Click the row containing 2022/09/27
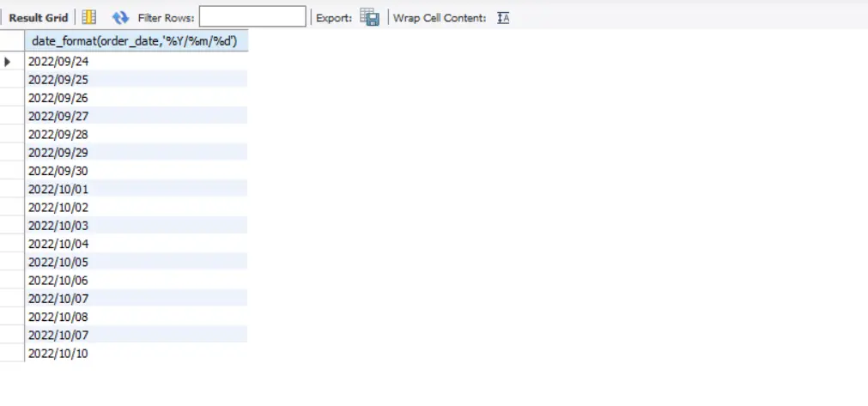The height and width of the screenshot is (406, 868). click(x=58, y=116)
